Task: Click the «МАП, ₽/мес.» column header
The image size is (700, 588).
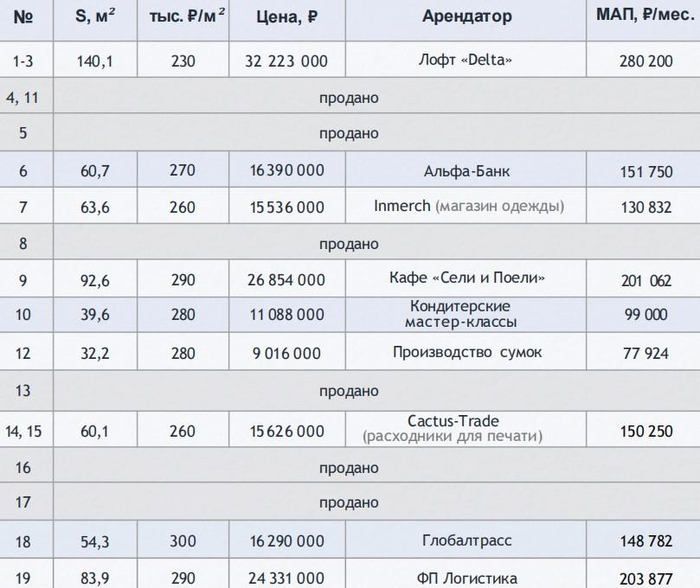Action: 645,16
